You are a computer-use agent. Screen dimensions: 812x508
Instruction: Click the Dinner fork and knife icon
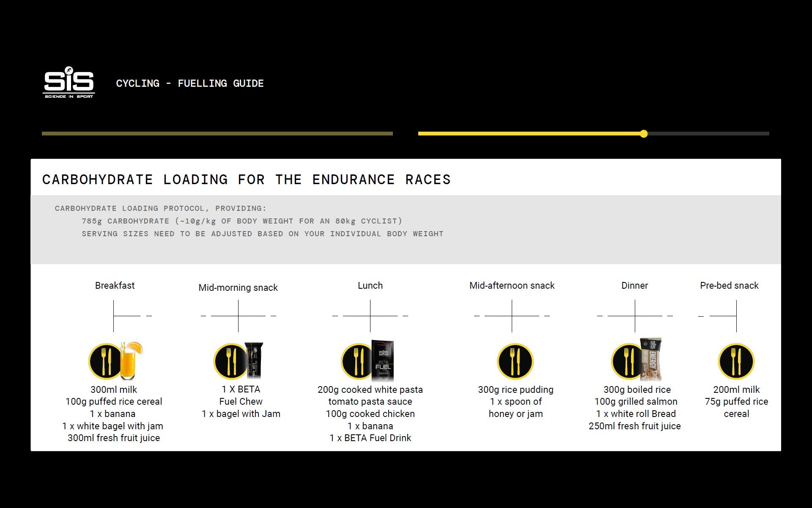point(628,361)
